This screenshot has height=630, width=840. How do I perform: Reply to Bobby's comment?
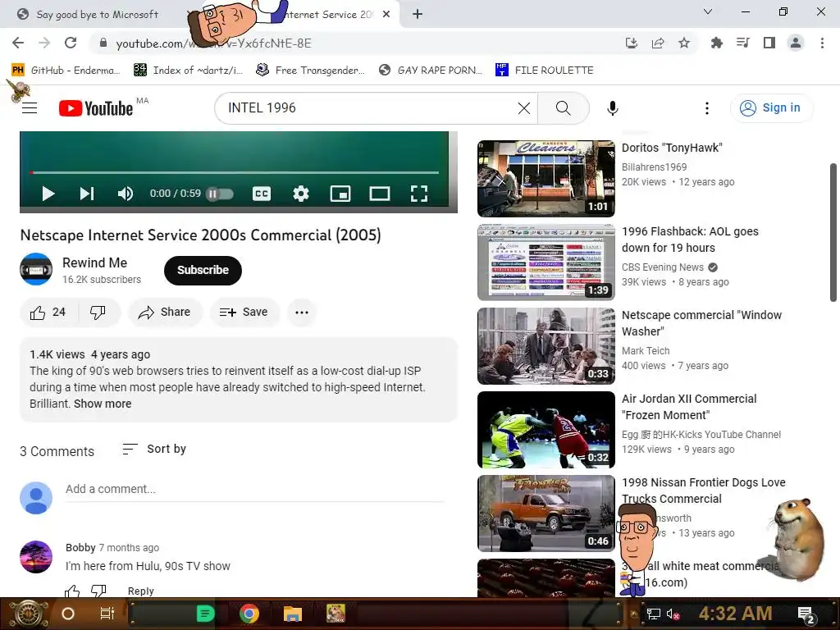click(140, 591)
